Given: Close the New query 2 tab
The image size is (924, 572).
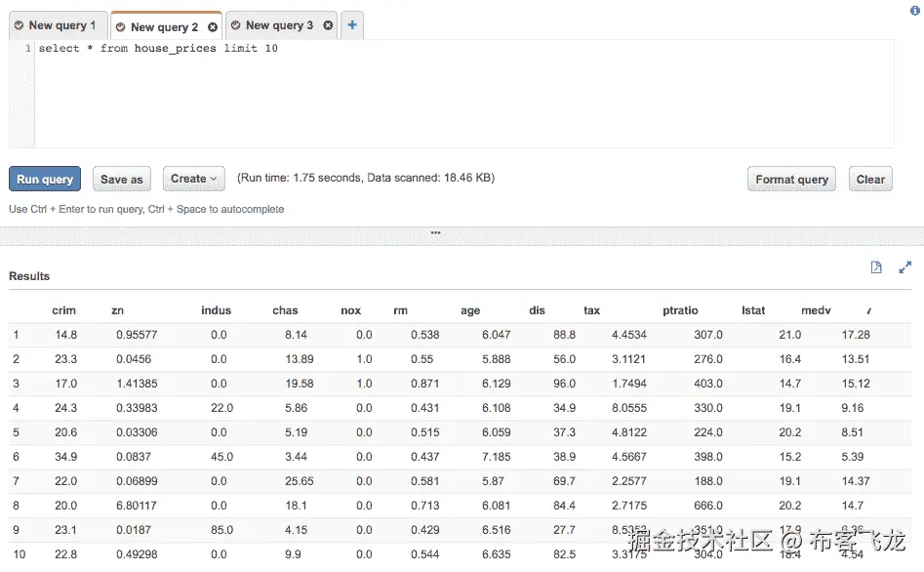Looking at the screenshot, I should (x=213, y=27).
